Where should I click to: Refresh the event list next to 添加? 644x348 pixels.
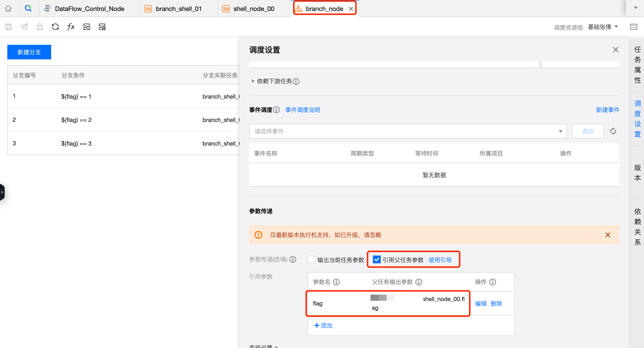(x=613, y=131)
